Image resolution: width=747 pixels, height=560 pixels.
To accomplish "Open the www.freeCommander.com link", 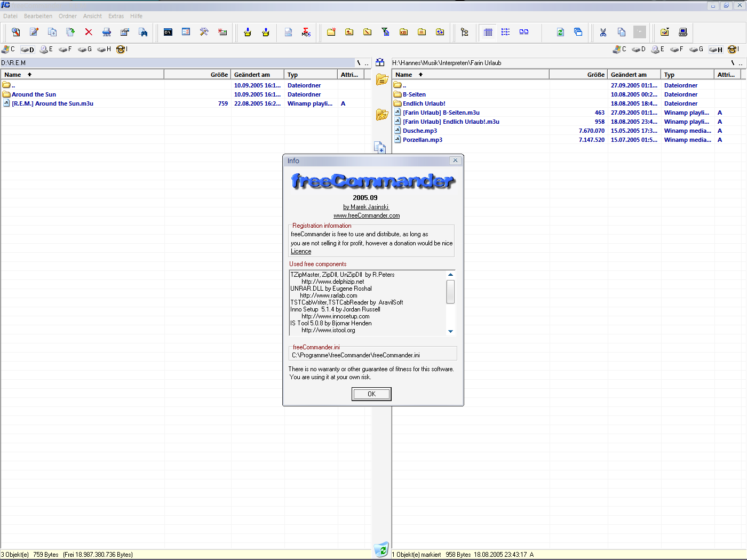I will (367, 215).
